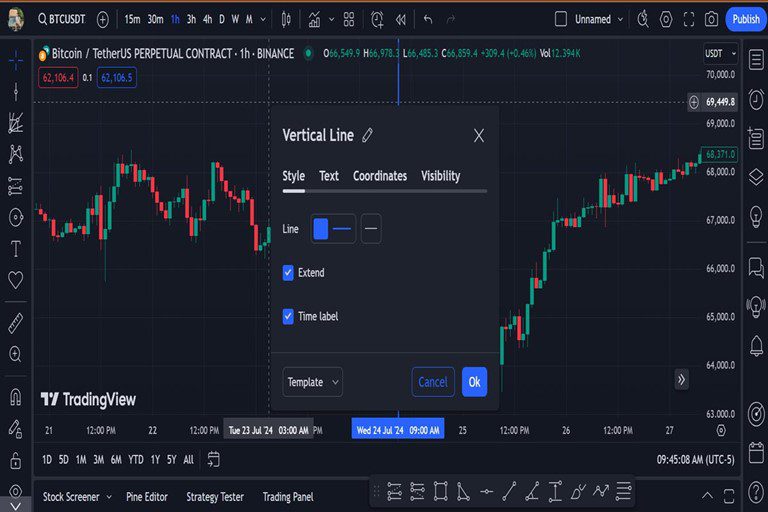Open the Stock Screener tab

[x=71, y=497]
